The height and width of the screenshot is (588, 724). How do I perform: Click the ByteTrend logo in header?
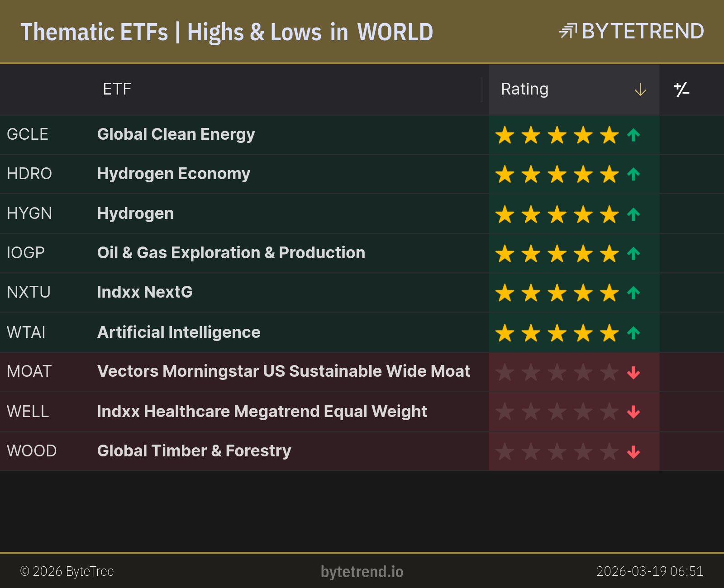tap(632, 31)
